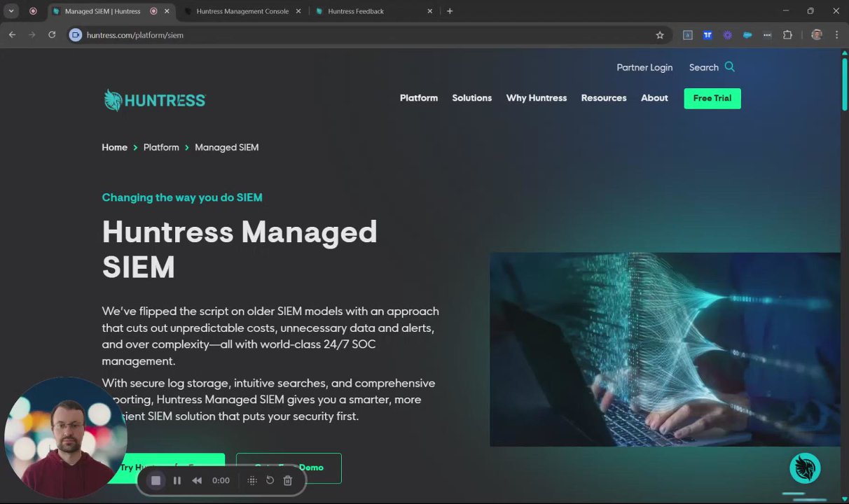Click the purple starburst extension icon
The height and width of the screenshot is (504, 849).
[x=728, y=35]
